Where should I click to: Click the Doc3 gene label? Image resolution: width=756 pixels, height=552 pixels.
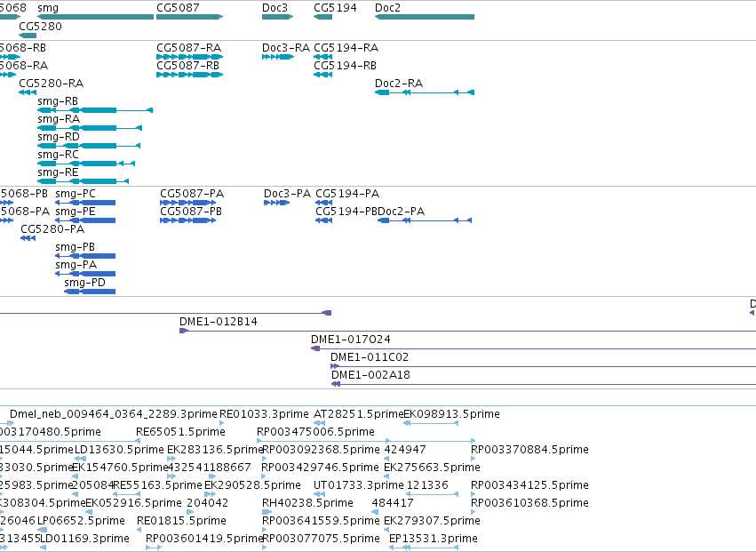coord(275,8)
